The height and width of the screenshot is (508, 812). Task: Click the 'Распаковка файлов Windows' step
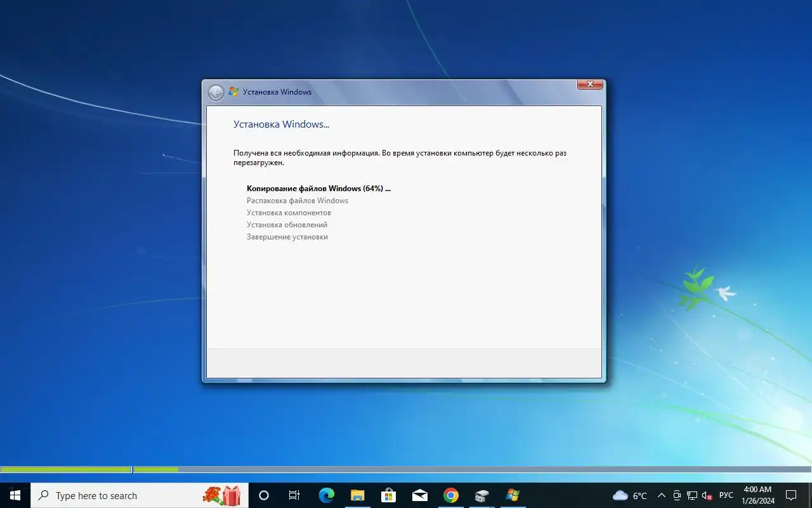click(298, 201)
